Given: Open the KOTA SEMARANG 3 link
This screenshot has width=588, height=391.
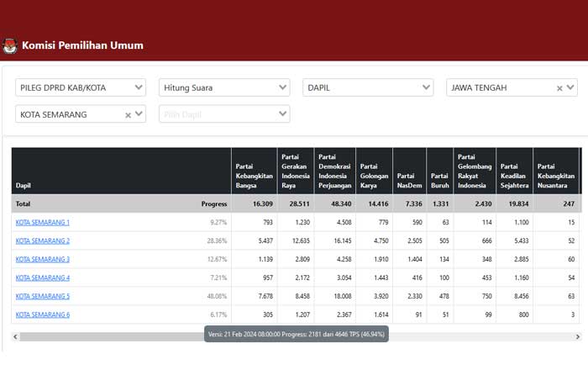Looking at the screenshot, I should pos(42,259).
